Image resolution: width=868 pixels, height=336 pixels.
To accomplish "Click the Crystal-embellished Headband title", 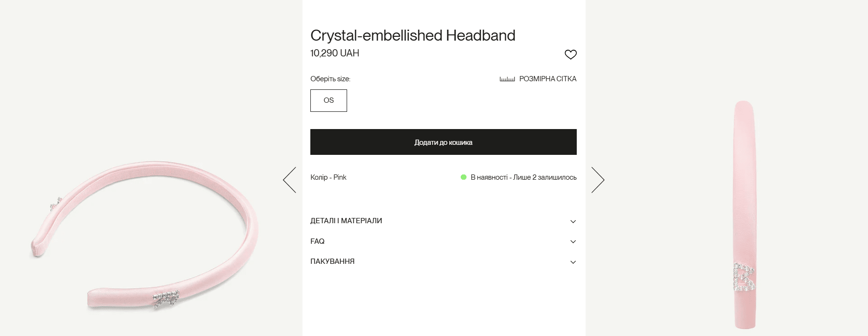I will [413, 35].
